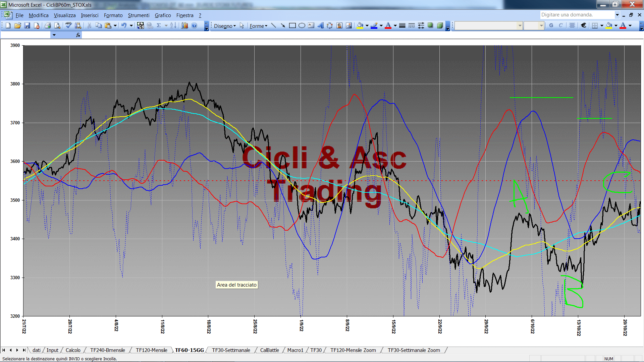Apply blue line color in Drawing toolbar
Image resolution: width=644 pixels, height=362 pixels.
[x=374, y=25]
